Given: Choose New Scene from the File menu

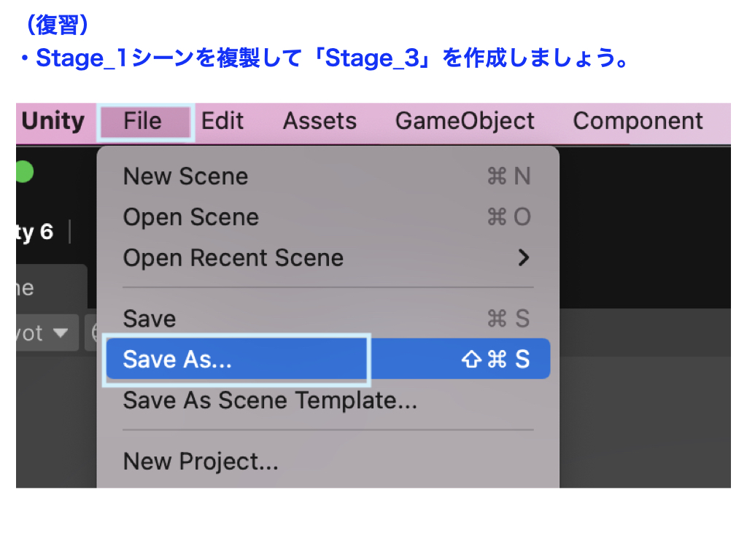Looking at the screenshot, I should tap(185, 176).
